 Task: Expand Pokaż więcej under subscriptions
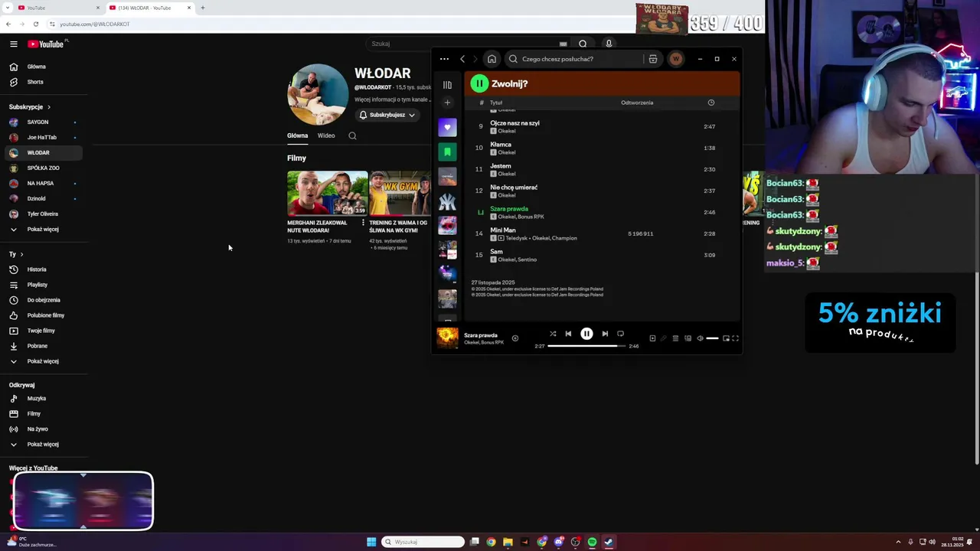pyautogui.click(x=43, y=229)
